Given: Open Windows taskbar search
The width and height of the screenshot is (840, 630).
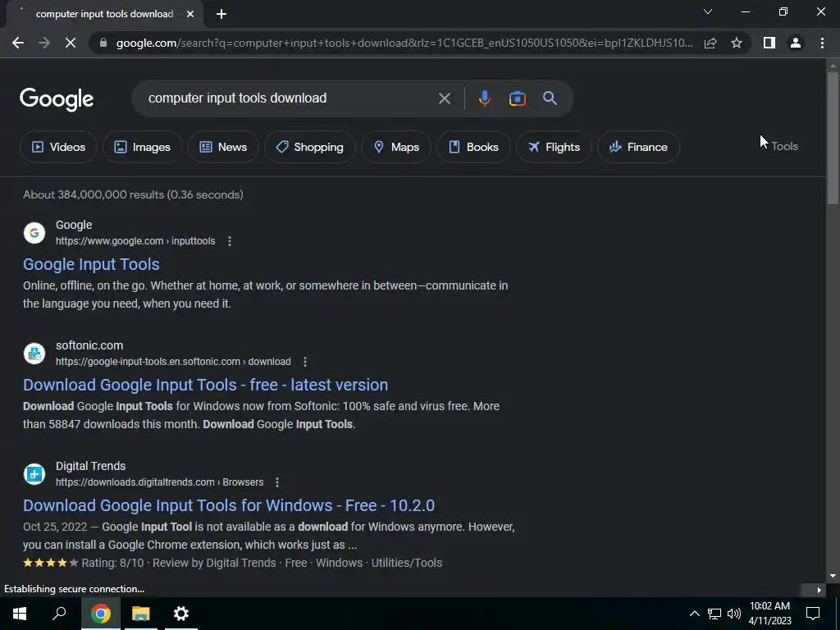Looking at the screenshot, I should (x=59, y=614).
